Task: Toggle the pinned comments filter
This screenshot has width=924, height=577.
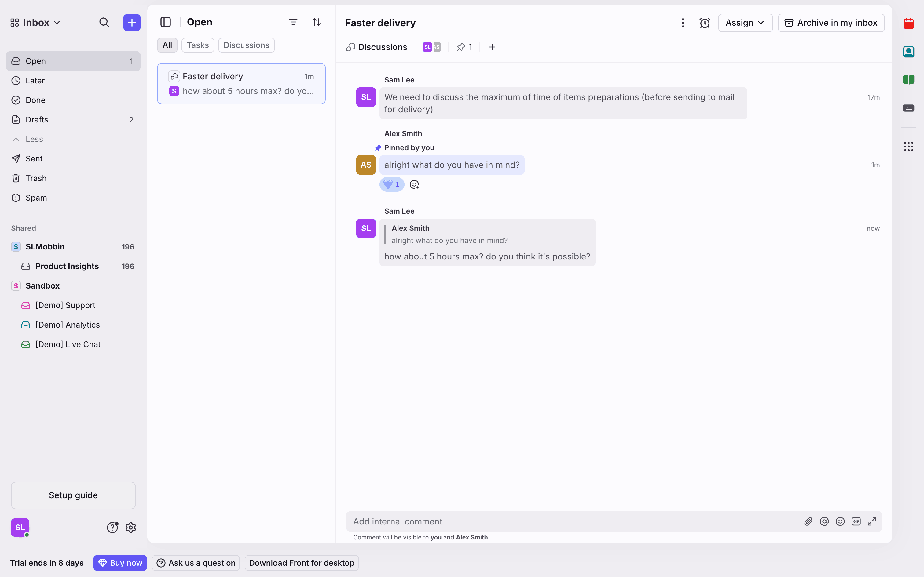Action: pyautogui.click(x=464, y=47)
